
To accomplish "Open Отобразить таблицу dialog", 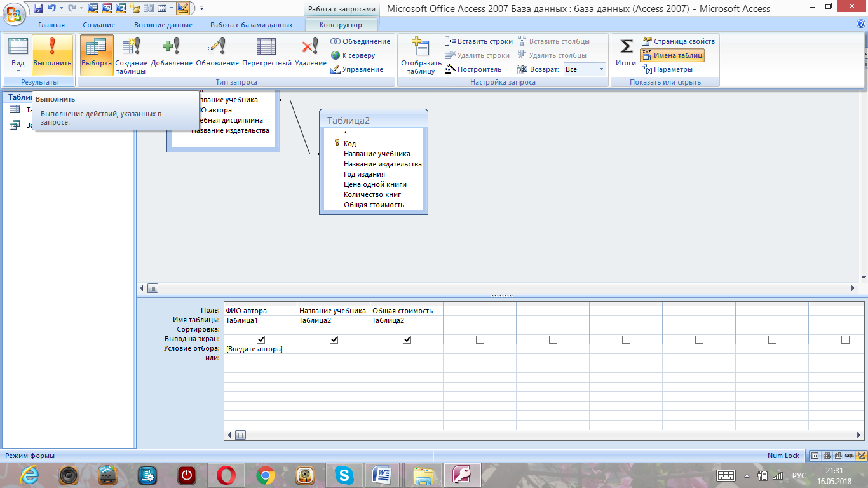I will (x=421, y=55).
